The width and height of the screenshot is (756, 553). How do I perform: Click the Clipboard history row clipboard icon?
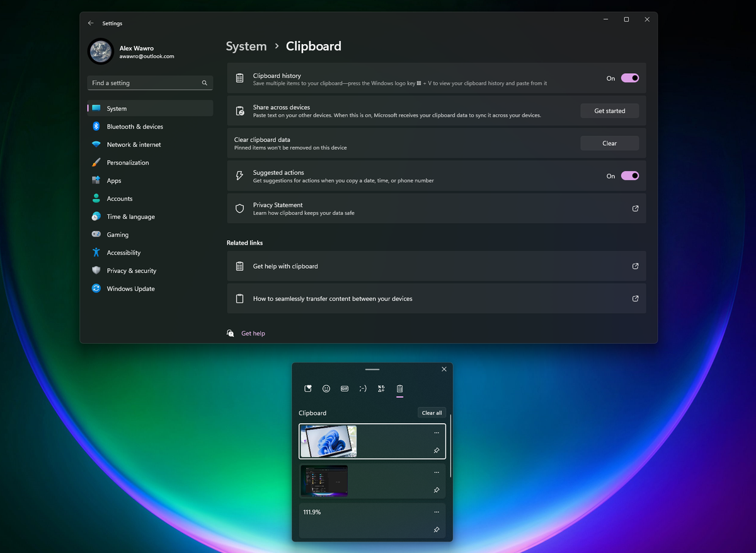tap(239, 78)
